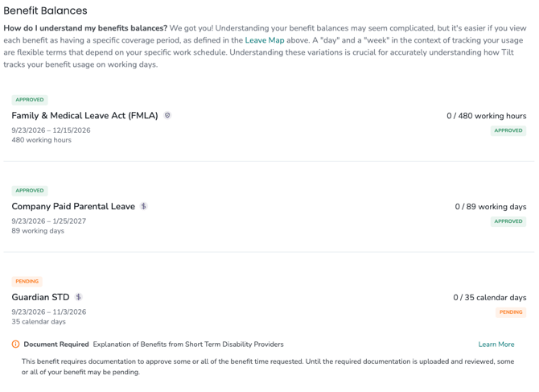
Task: Click dollar icon beside Company Paid Parental Leave
Action: click(144, 206)
